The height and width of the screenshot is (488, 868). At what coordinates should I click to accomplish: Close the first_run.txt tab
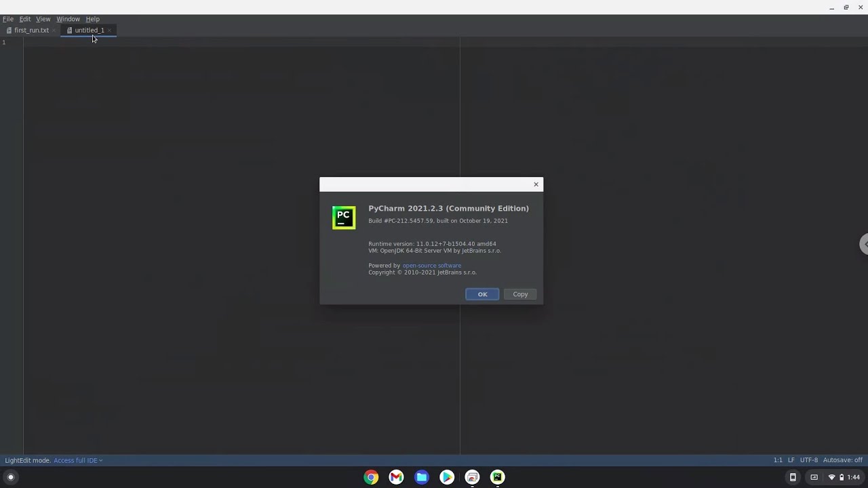click(x=54, y=30)
